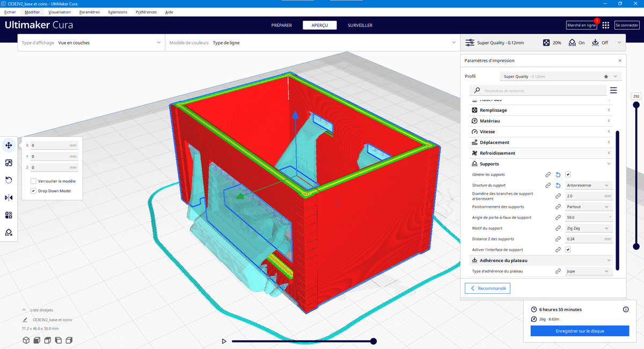Collapse the Adhérence du plateau section
Viewport: 644px width, 349px height.
click(542, 260)
